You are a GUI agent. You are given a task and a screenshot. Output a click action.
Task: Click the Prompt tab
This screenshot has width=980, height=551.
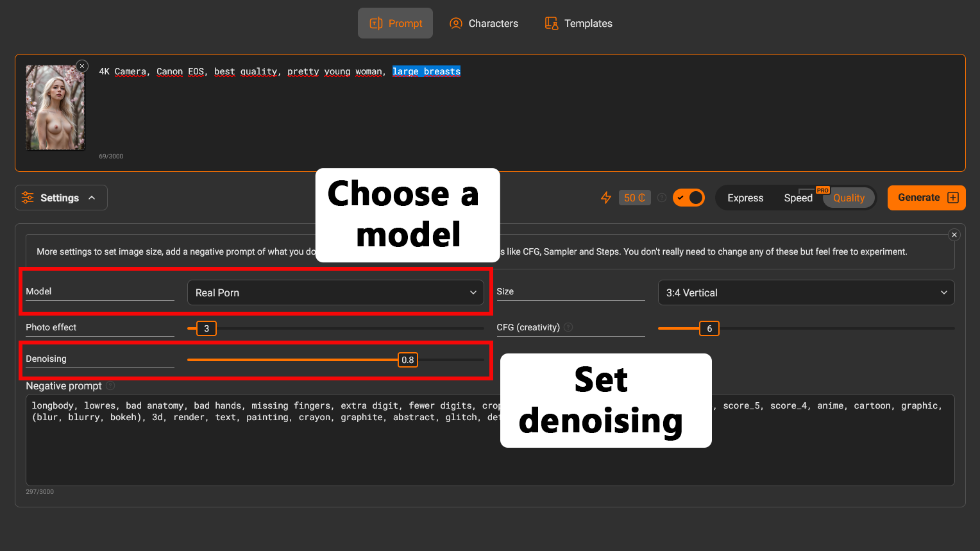(x=396, y=23)
